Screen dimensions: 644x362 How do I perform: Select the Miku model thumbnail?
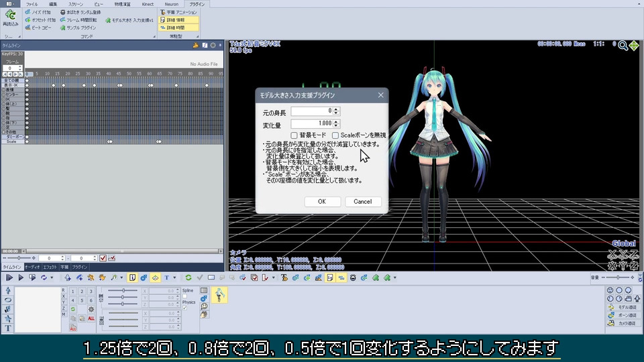tap(219, 294)
